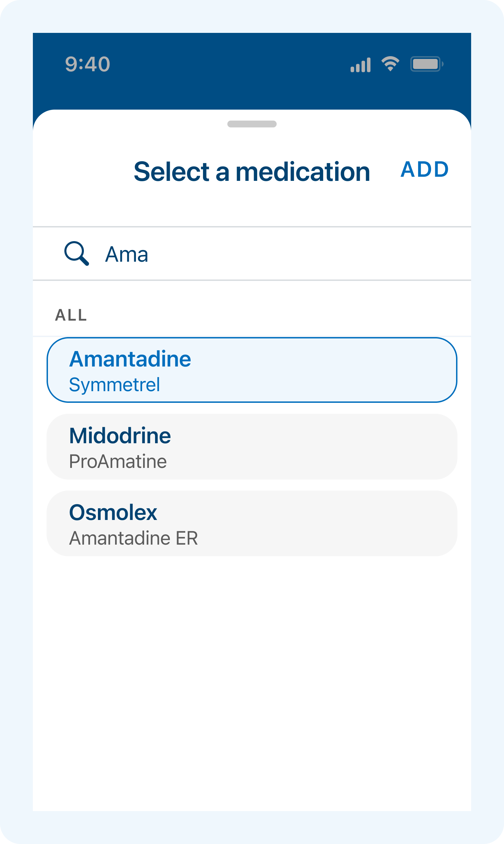Screen dimensions: 504x844
Task: Choose the Midodrine medication name
Action: point(120,436)
